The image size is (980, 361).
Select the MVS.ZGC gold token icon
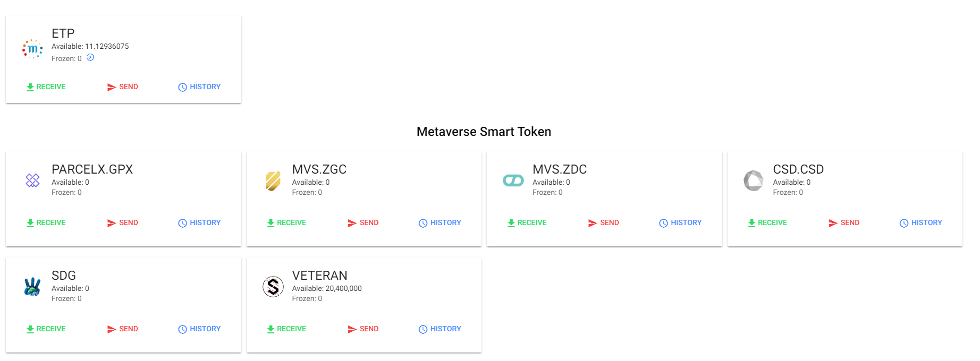[x=273, y=180]
